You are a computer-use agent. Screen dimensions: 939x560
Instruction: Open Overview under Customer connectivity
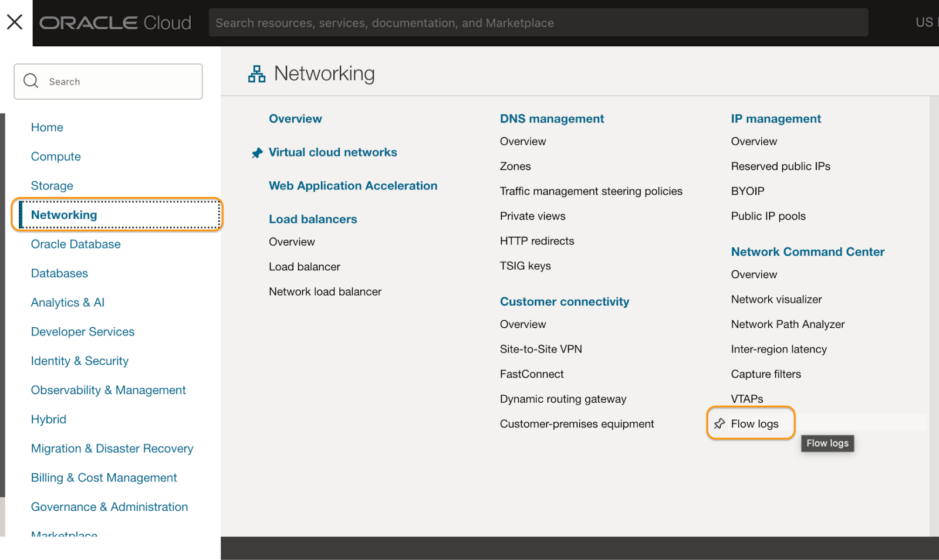523,324
